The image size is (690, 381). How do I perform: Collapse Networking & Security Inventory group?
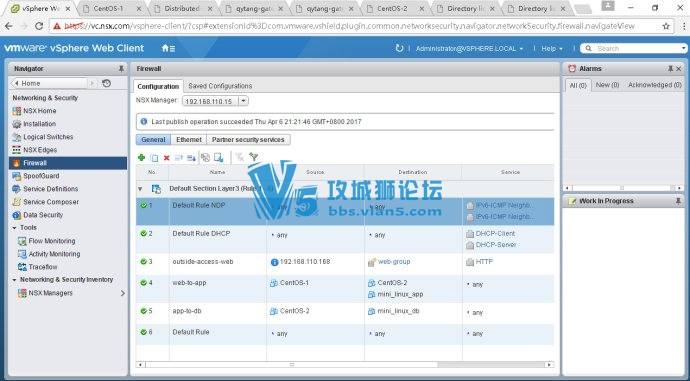click(15, 280)
